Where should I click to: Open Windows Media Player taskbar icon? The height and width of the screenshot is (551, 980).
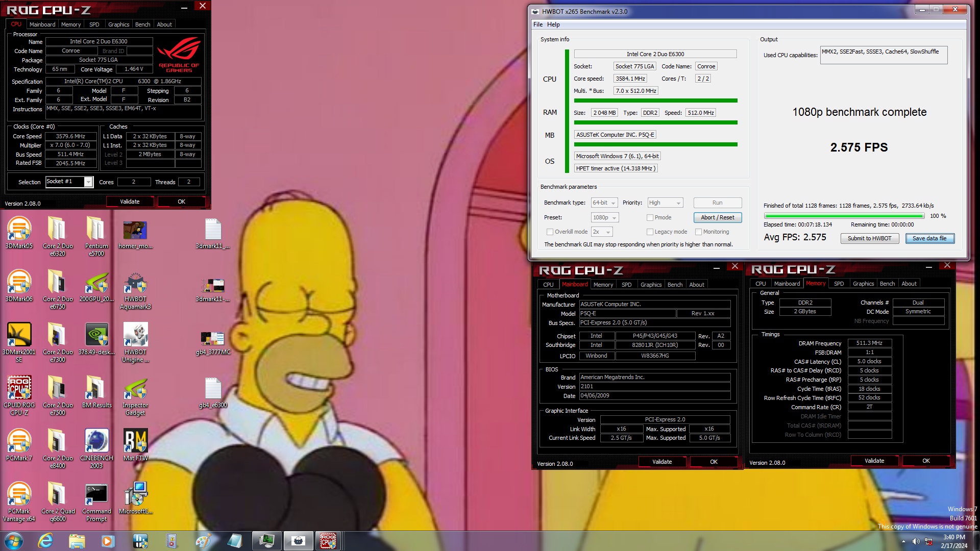pyautogui.click(x=108, y=541)
